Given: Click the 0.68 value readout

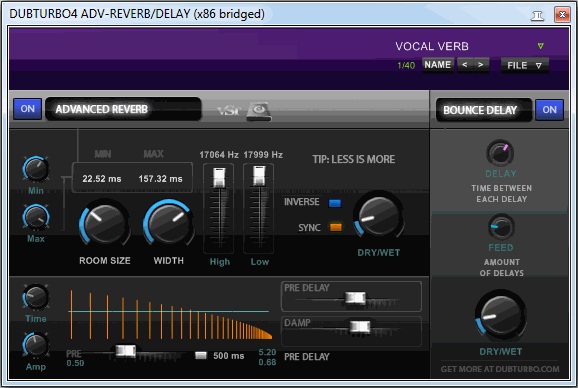Looking at the screenshot, I should click(x=267, y=362).
